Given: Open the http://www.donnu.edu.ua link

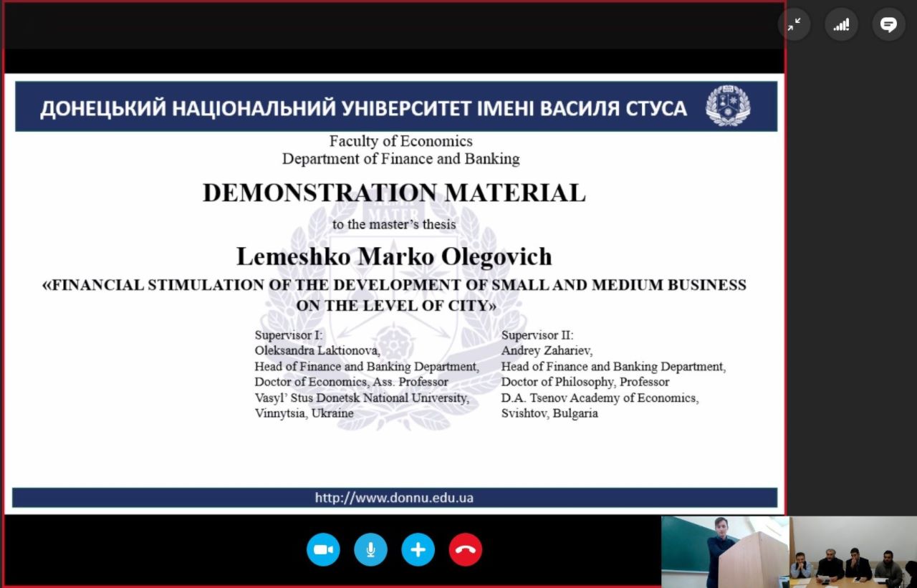Looking at the screenshot, I should tap(394, 498).
